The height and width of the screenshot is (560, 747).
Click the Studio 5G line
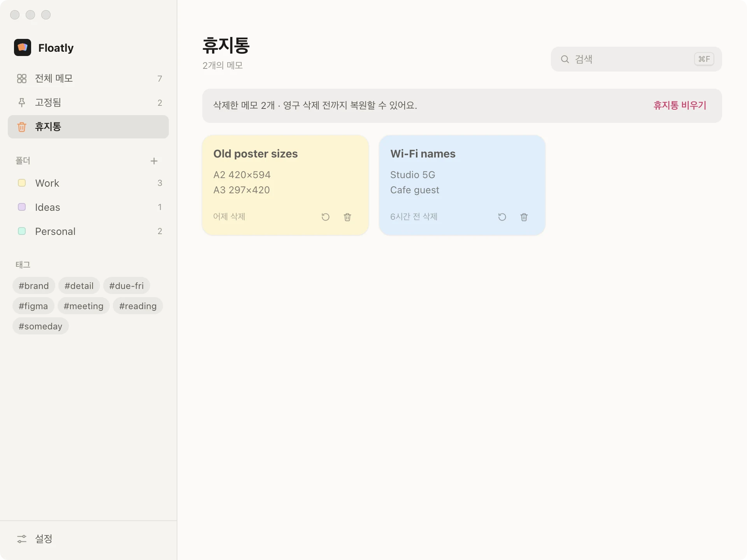[413, 175]
